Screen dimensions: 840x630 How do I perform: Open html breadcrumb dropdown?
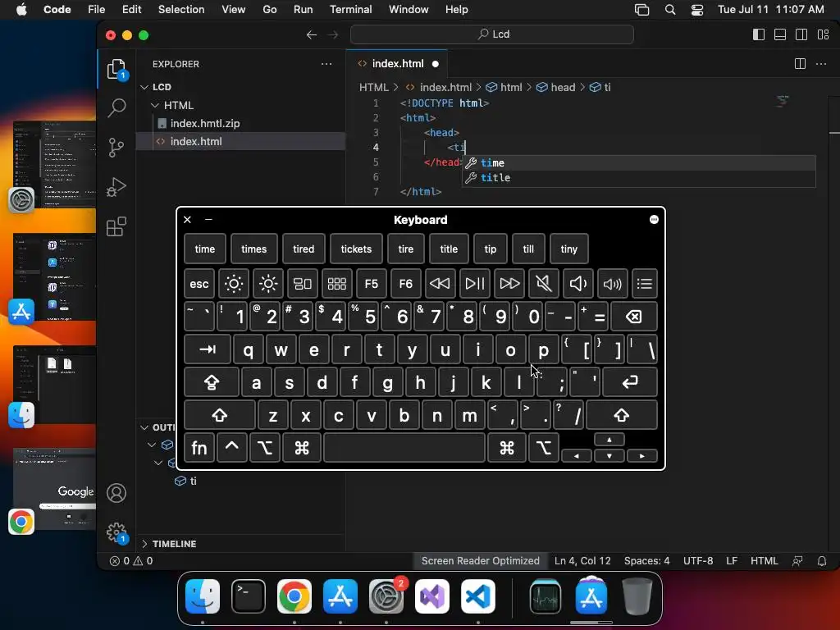point(504,87)
